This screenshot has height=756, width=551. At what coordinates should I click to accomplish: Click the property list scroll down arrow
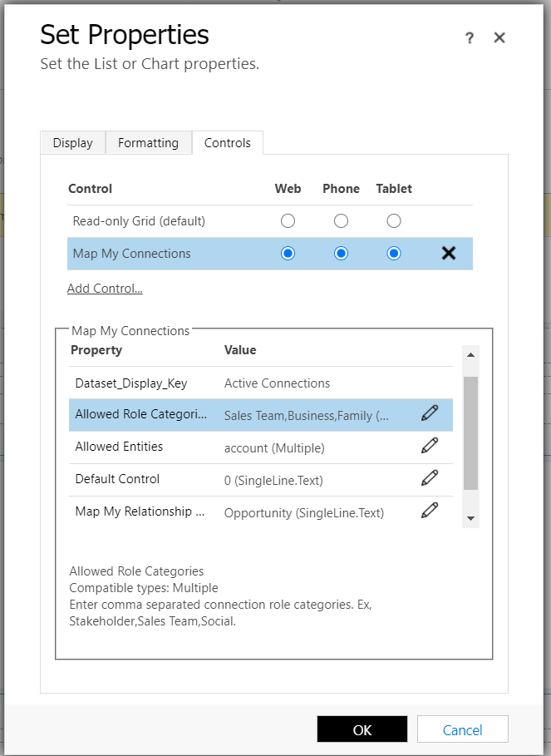(470, 518)
